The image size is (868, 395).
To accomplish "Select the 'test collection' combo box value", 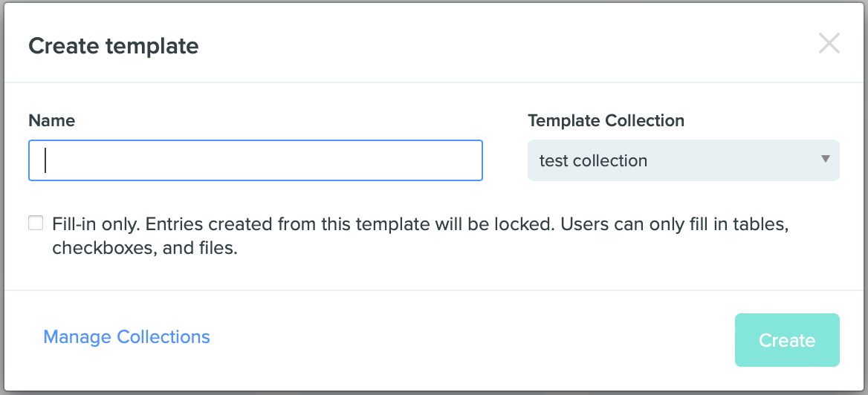I will (x=594, y=160).
